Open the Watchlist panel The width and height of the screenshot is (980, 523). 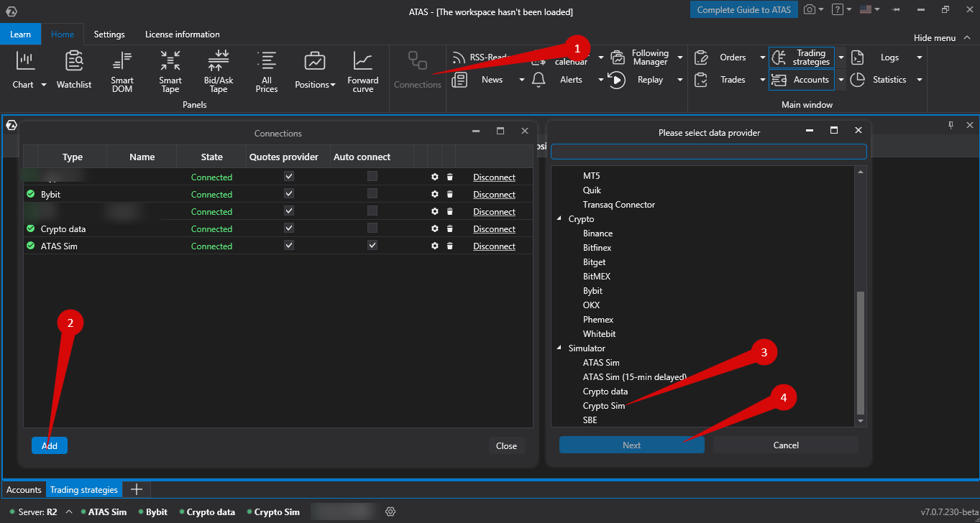[x=74, y=70]
